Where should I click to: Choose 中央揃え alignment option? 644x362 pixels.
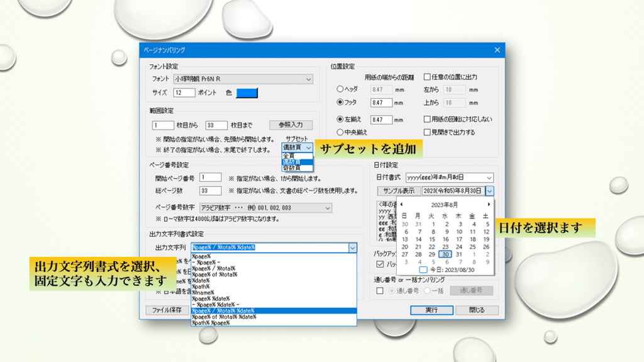[x=340, y=132]
